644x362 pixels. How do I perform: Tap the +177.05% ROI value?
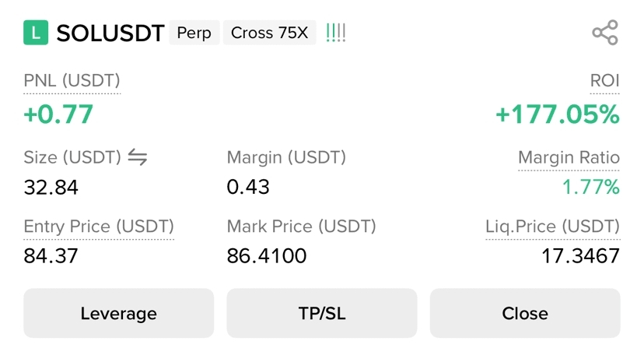[558, 115]
